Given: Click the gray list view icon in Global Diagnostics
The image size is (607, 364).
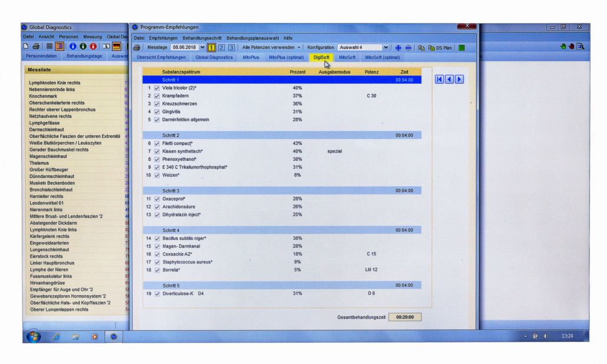Looking at the screenshot, I should click(x=49, y=47).
